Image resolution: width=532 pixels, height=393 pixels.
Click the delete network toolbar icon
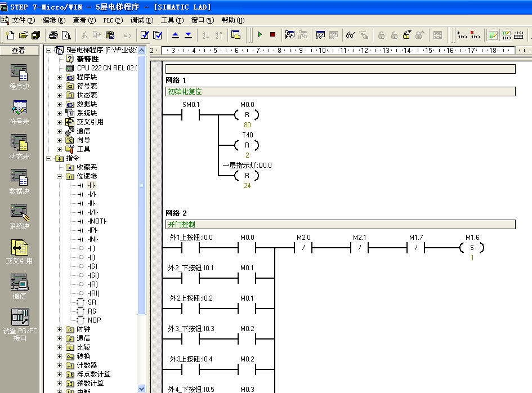[x=475, y=35]
